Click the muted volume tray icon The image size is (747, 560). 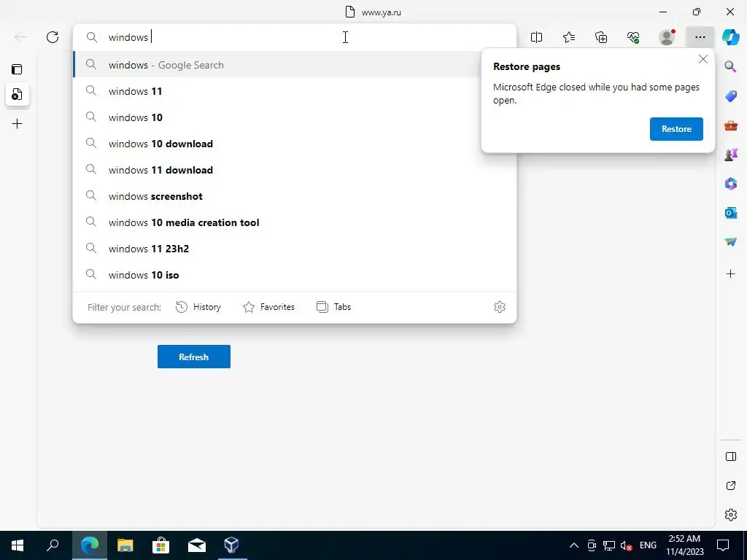(x=627, y=545)
